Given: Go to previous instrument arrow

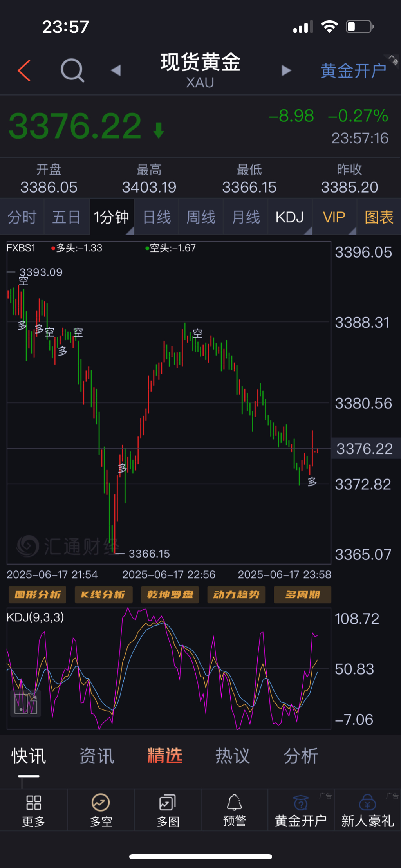Looking at the screenshot, I should point(116,70).
